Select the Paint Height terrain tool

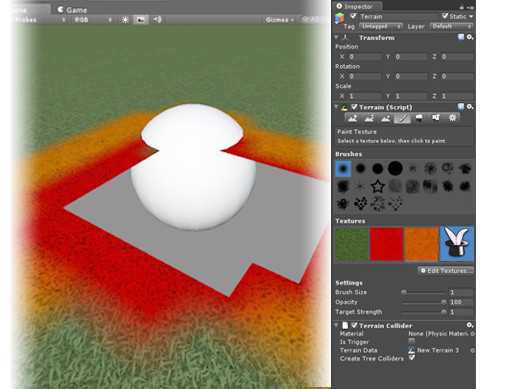(369, 118)
